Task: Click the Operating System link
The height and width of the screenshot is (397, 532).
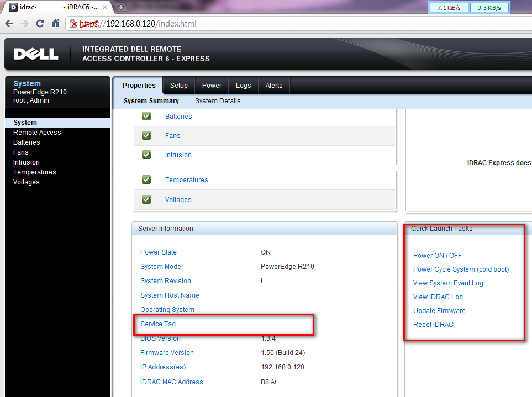Action: [167, 310]
